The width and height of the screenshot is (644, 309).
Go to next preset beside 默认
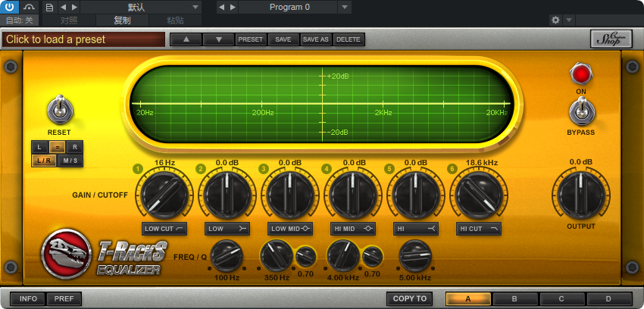coord(74,7)
